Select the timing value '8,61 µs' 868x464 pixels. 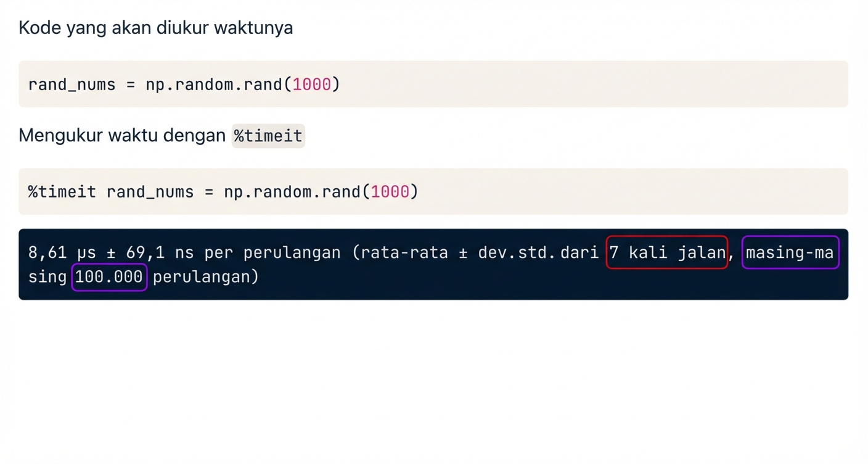[62, 252]
